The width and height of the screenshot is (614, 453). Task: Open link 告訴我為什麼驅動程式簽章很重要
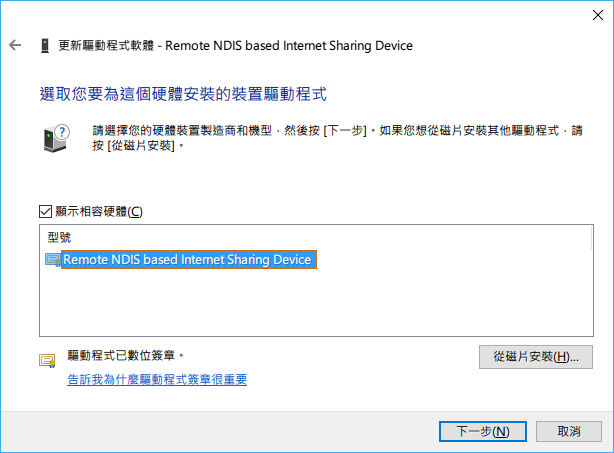coord(157,379)
